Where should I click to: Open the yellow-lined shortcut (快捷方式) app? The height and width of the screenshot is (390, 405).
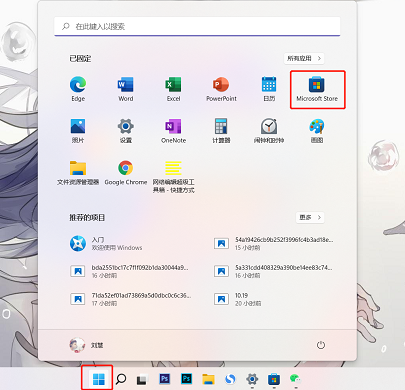[x=173, y=177]
